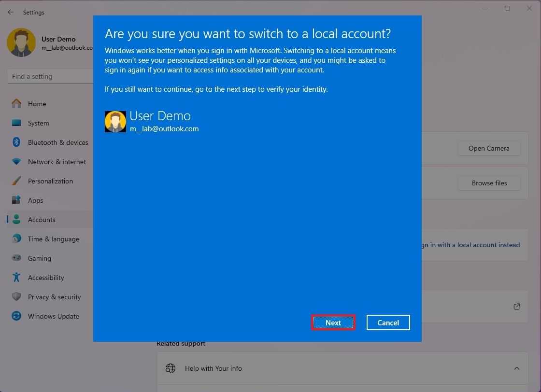The width and height of the screenshot is (541, 392).
Task: Open Accessibility settings
Action: point(16,278)
